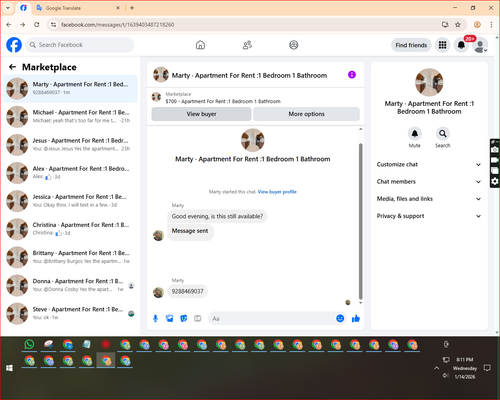Screen dimensions: 500x400
Task: Open the Christina conversation in the list
Action: click(x=70, y=229)
